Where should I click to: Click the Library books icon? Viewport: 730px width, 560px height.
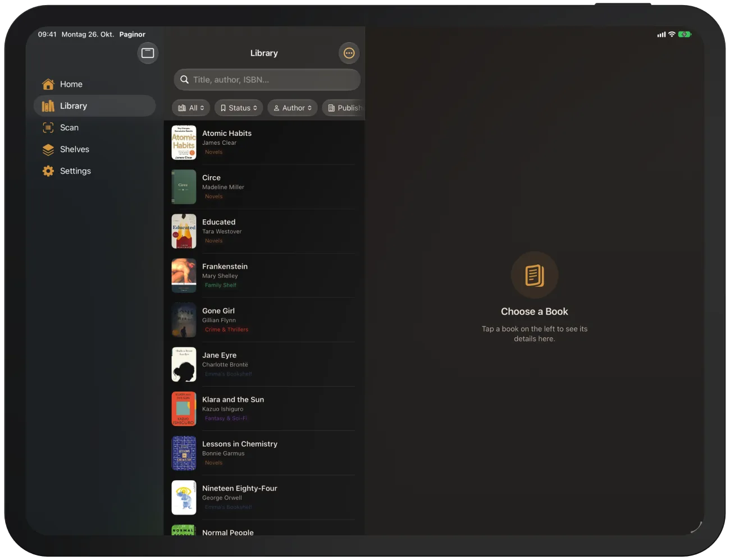click(48, 106)
